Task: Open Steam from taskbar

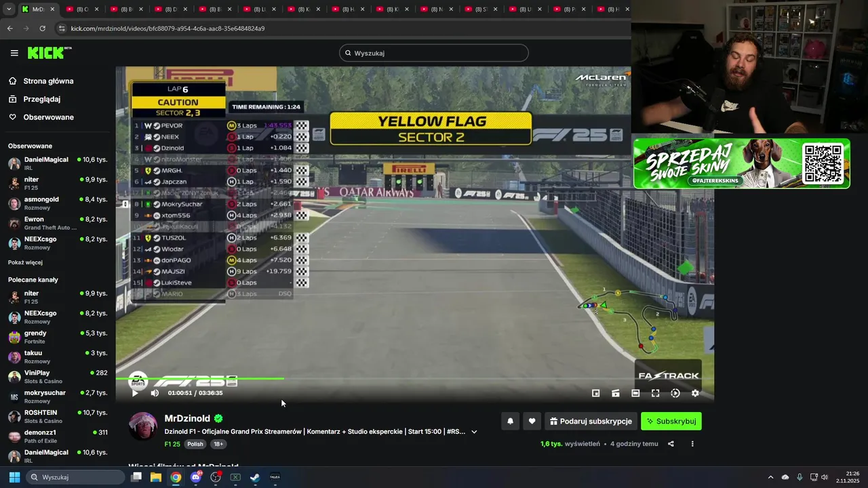Action: [255, 477]
